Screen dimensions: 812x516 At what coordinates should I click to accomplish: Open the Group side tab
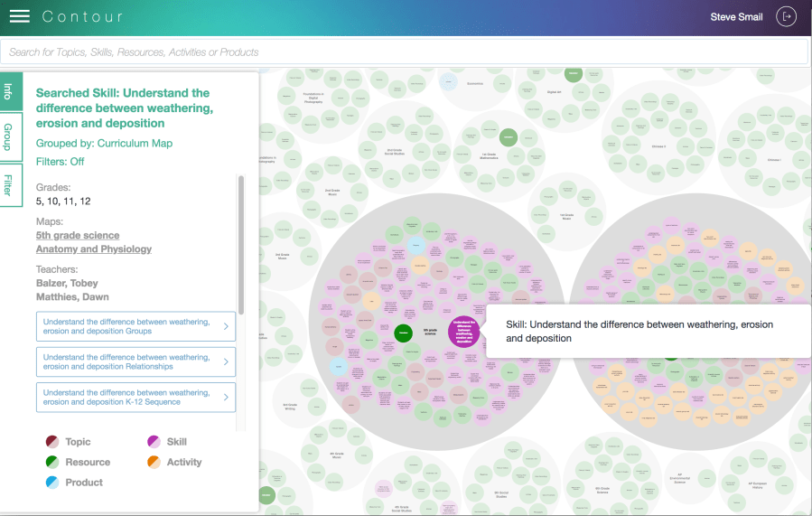pos(9,136)
